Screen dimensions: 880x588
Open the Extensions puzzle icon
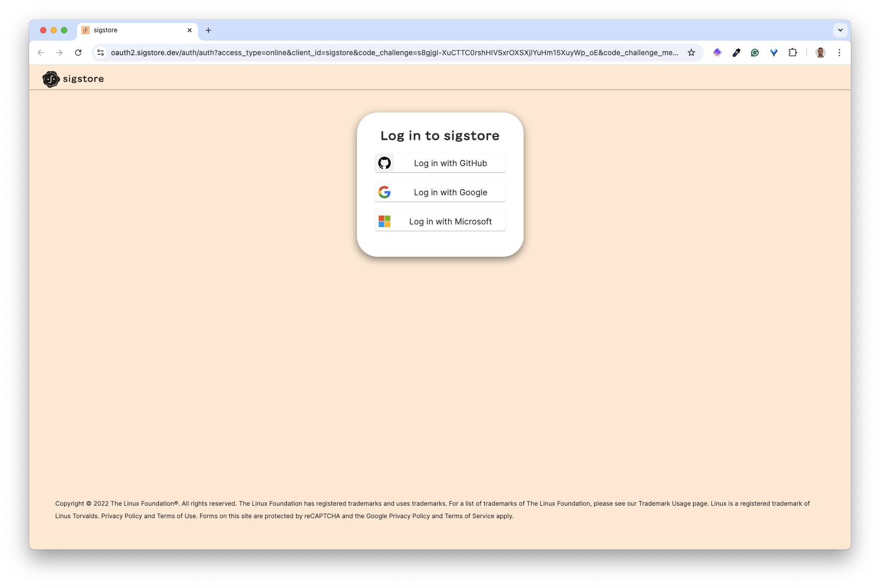[x=792, y=53]
